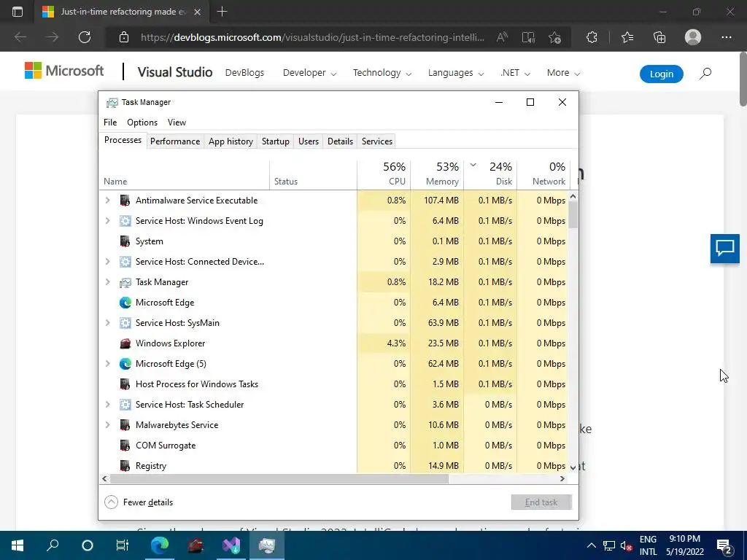Image resolution: width=747 pixels, height=560 pixels.
Task: Sort processes by Name column
Action: (185, 174)
